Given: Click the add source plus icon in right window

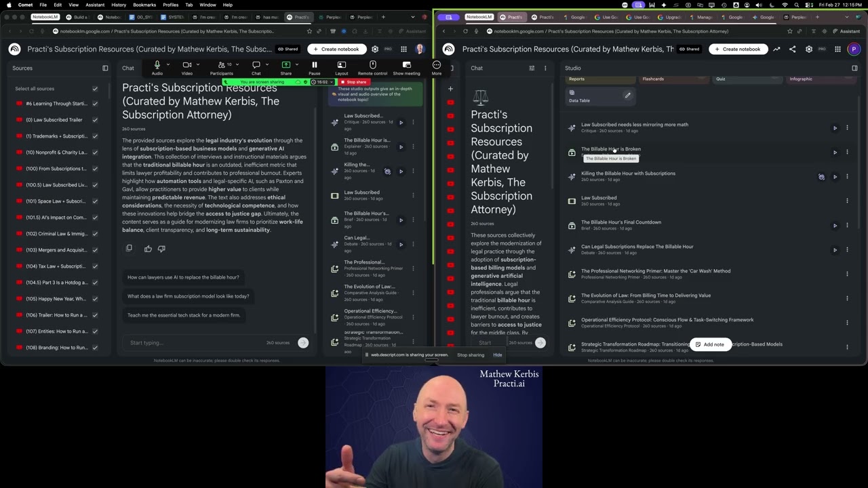Looking at the screenshot, I should tap(450, 89).
